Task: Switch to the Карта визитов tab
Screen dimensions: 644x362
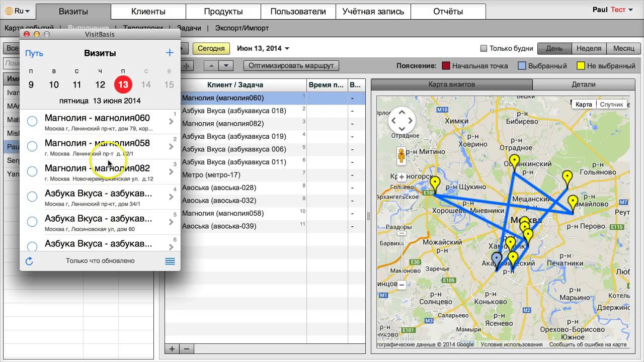Action: coord(451,84)
